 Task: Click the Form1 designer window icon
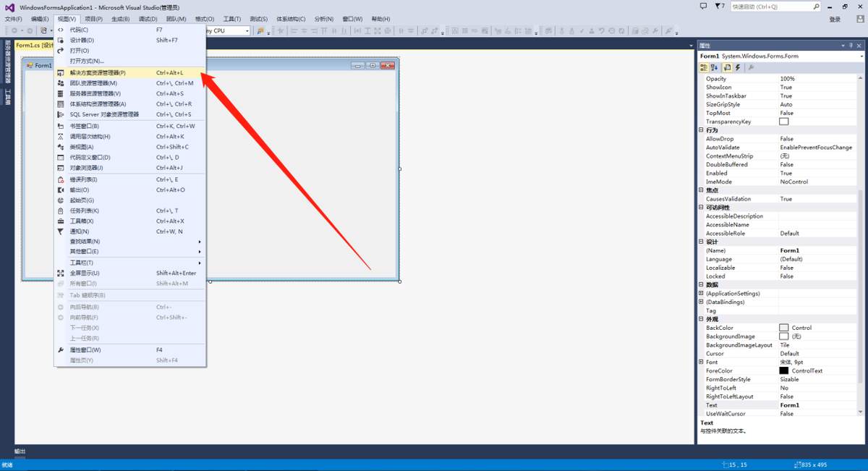pyautogui.click(x=30, y=65)
